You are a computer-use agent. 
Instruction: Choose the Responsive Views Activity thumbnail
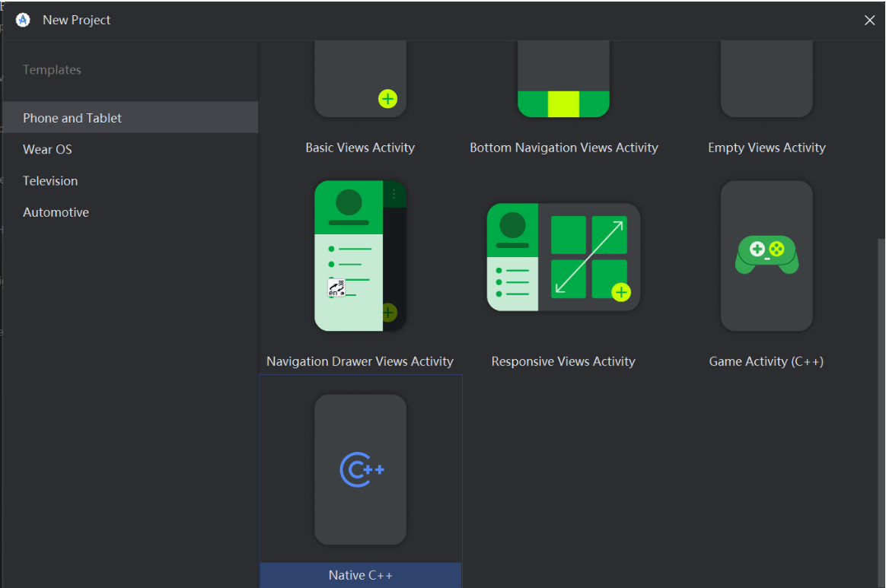[563, 257]
